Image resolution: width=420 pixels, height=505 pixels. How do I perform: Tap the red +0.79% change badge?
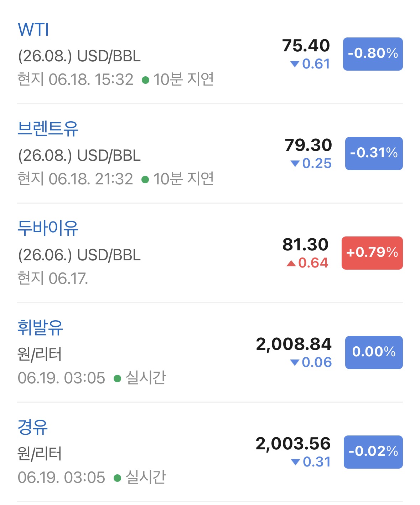pyautogui.click(x=372, y=253)
